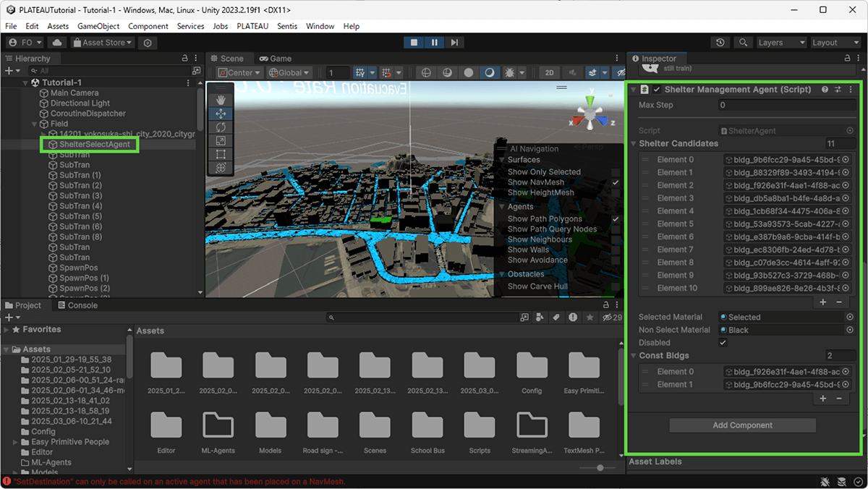
Task: Open the Asset Store dropdown
Action: click(103, 43)
